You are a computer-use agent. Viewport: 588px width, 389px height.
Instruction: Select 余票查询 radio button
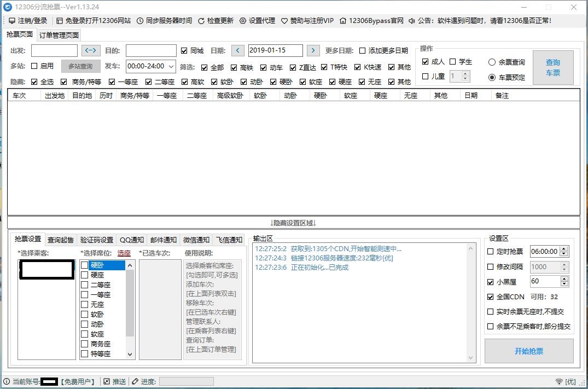pyautogui.click(x=492, y=62)
